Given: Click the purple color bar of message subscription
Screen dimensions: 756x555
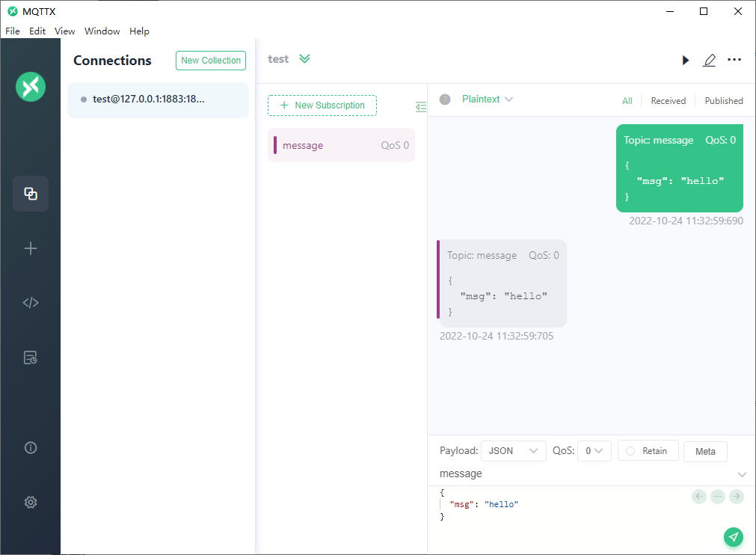Looking at the screenshot, I should coord(275,145).
